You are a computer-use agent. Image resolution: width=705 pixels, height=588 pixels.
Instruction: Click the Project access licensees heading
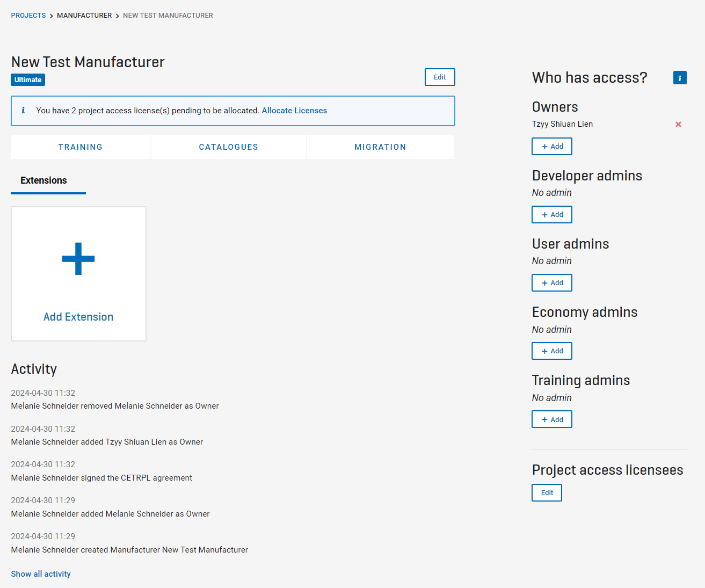607,470
